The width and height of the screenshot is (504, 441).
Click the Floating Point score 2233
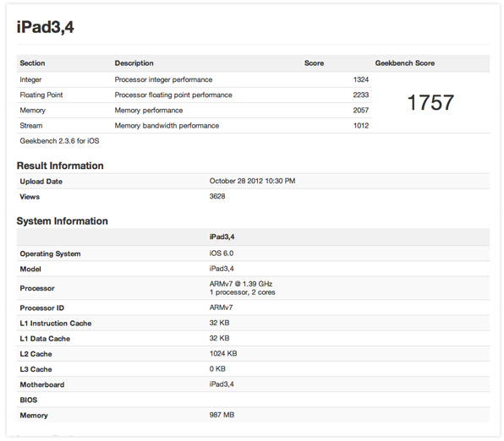(x=361, y=95)
